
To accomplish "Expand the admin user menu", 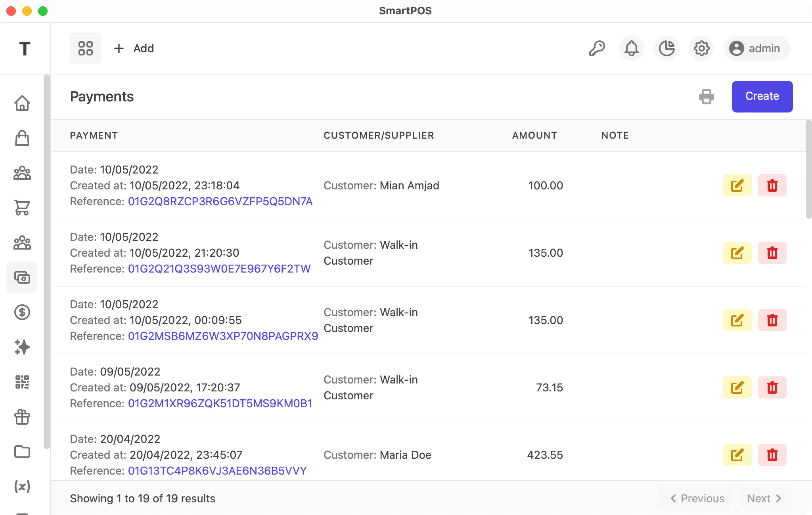I will [756, 48].
